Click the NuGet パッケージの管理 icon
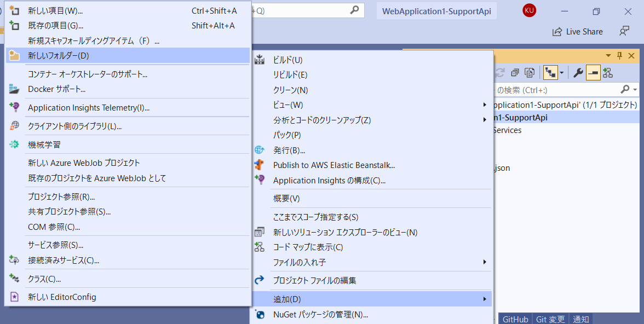The image size is (644, 324). pos(259,315)
